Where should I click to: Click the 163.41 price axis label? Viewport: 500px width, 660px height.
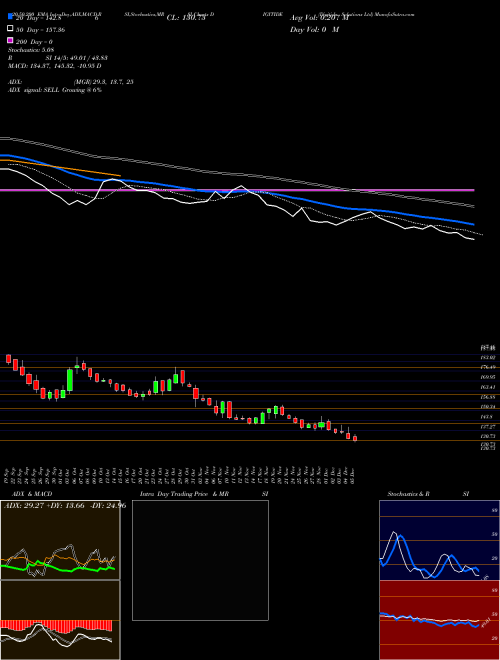pyautogui.click(x=487, y=387)
